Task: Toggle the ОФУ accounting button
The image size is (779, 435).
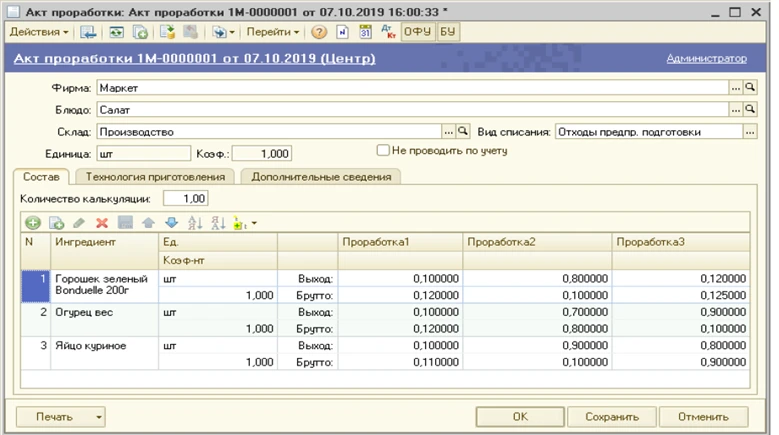Action: [x=417, y=32]
